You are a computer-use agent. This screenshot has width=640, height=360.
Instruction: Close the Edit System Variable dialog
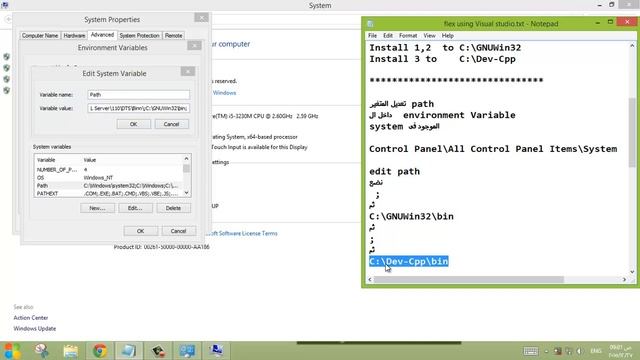tap(188, 71)
